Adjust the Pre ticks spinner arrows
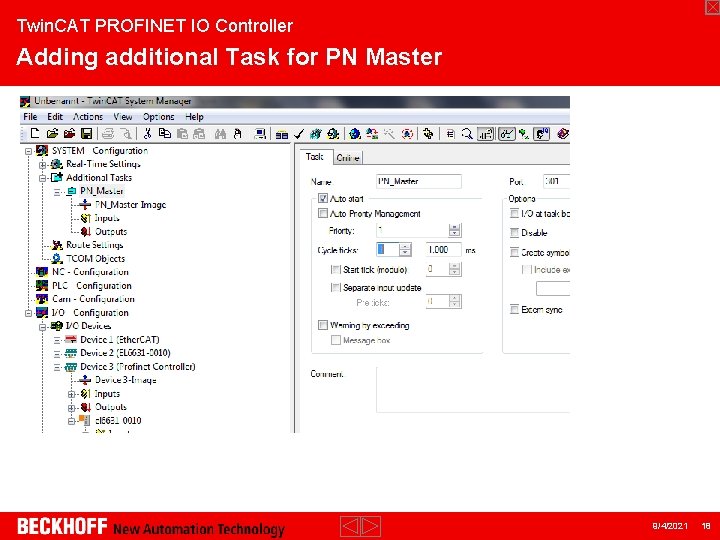The image size is (720, 540). [455, 301]
